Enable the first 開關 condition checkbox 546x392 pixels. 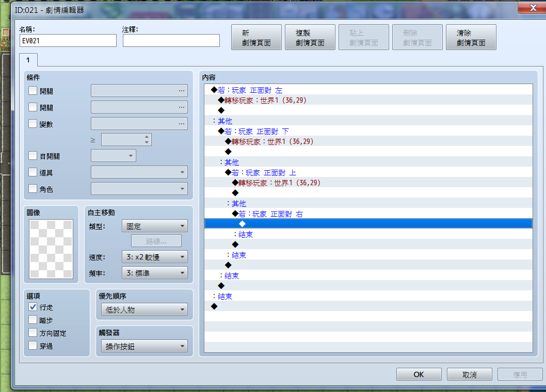click(33, 91)
